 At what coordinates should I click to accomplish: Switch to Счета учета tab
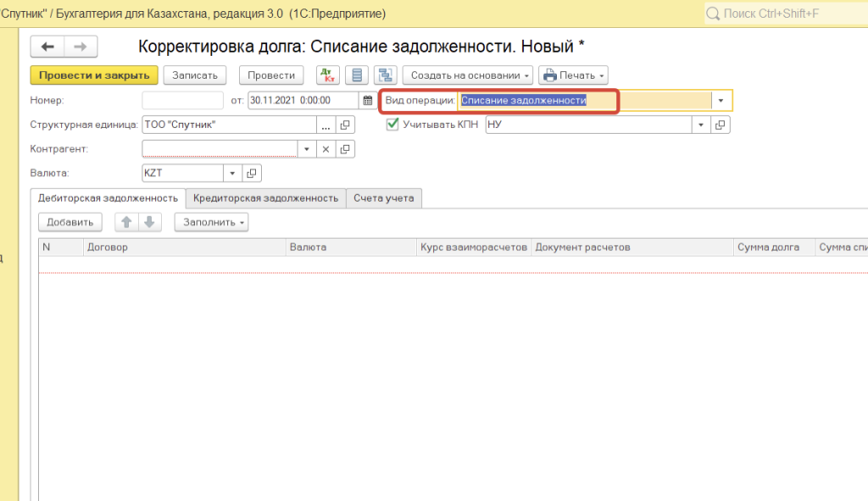point(384,198)
